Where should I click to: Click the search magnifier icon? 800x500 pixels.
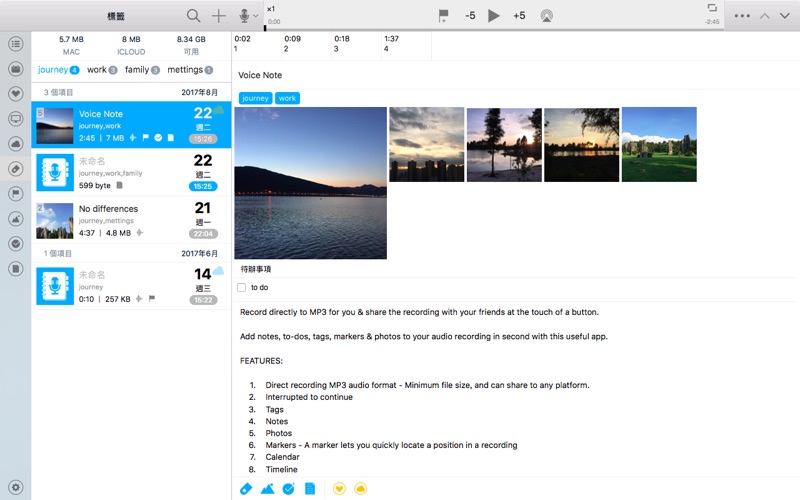(x=193, y=16)
